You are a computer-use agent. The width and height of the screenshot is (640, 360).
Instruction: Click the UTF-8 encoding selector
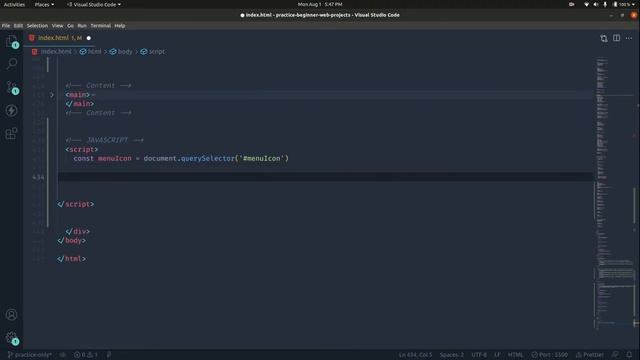479,355
